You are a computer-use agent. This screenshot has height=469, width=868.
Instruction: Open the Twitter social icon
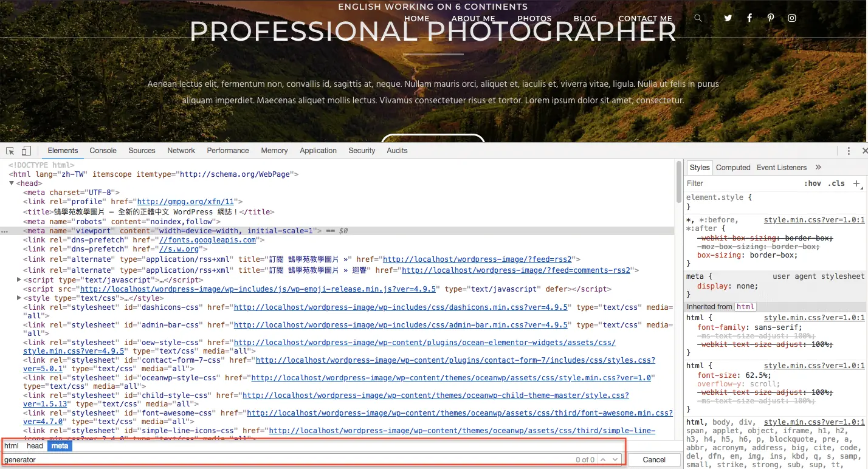point(728,18)
